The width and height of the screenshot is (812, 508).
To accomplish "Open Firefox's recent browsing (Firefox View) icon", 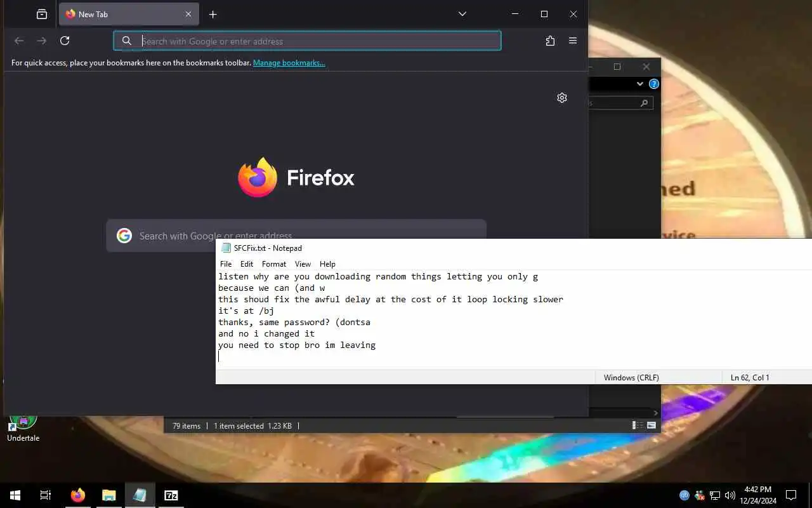I will tap(42, 14).
